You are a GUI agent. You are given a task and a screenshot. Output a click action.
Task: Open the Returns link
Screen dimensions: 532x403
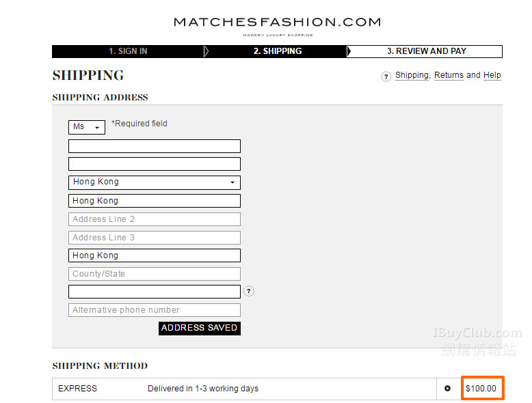coord(449,75)
